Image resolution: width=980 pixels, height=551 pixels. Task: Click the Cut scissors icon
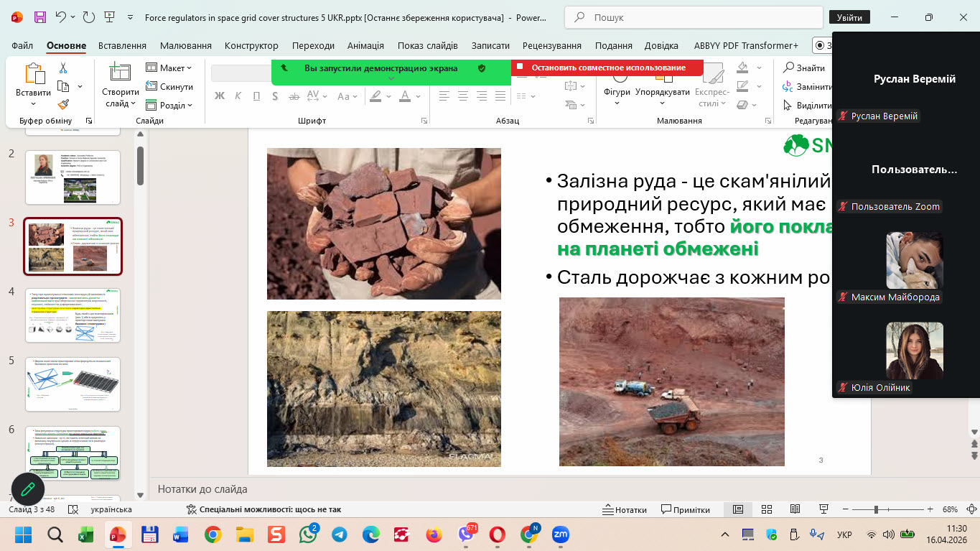(x=63, y=68)
